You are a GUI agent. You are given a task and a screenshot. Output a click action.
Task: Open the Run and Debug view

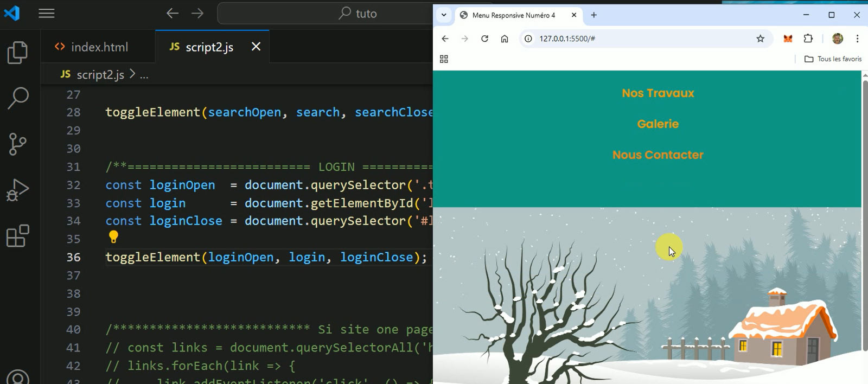(x=17, y=190)
